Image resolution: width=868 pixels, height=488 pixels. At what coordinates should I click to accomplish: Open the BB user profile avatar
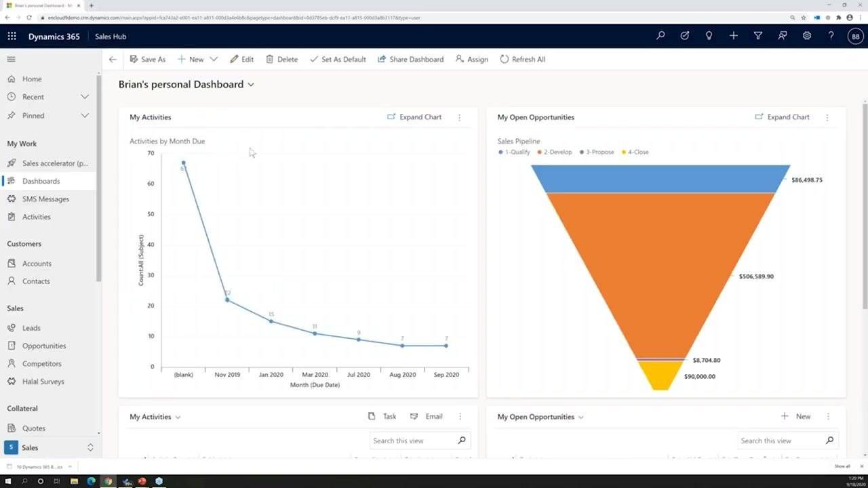pyautogui.click(x=856, y=37)
